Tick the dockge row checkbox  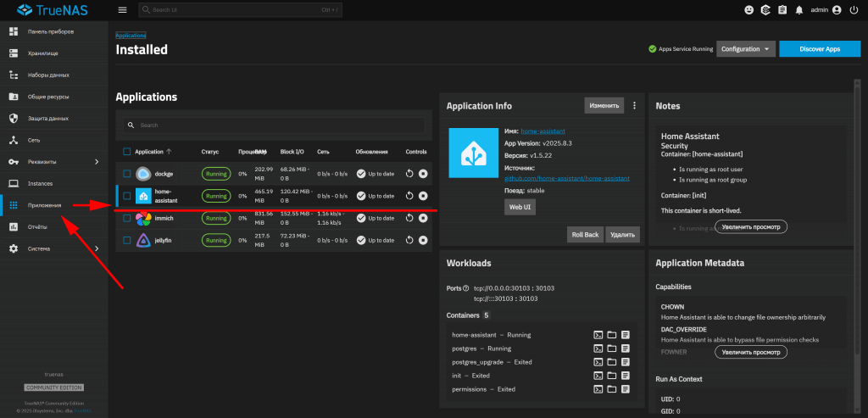coord(127,174)
